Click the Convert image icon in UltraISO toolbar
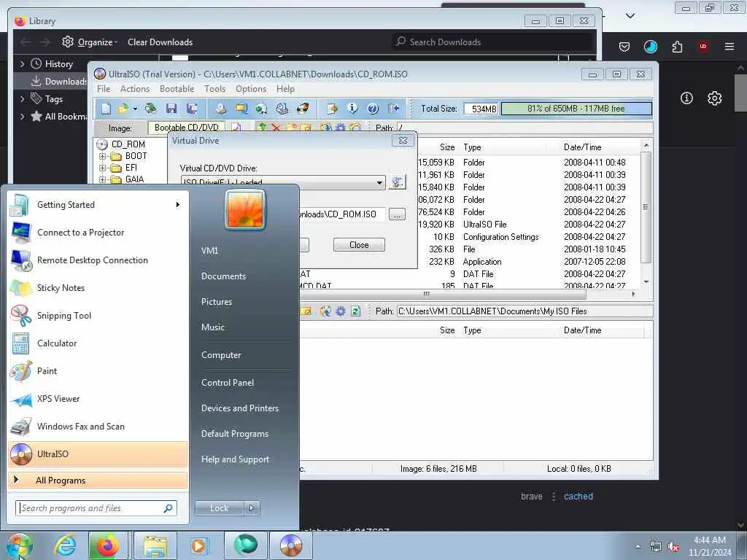 pyautogui.click(x=262, y=109)
